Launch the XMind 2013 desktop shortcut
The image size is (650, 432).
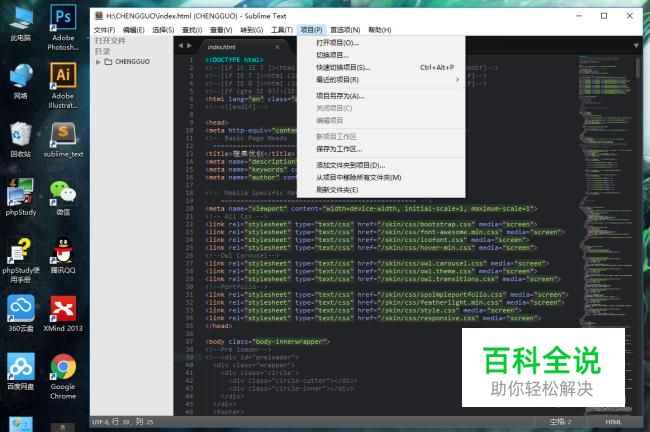63,313
